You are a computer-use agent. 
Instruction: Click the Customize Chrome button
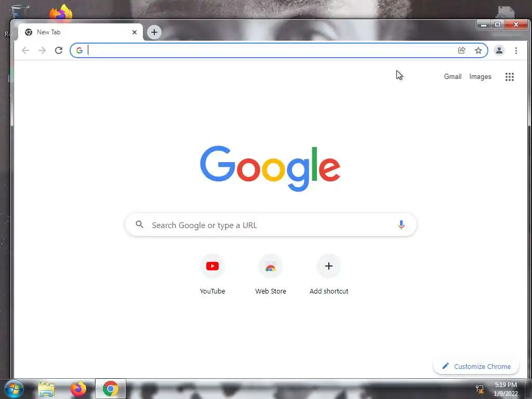coord(476,366)
